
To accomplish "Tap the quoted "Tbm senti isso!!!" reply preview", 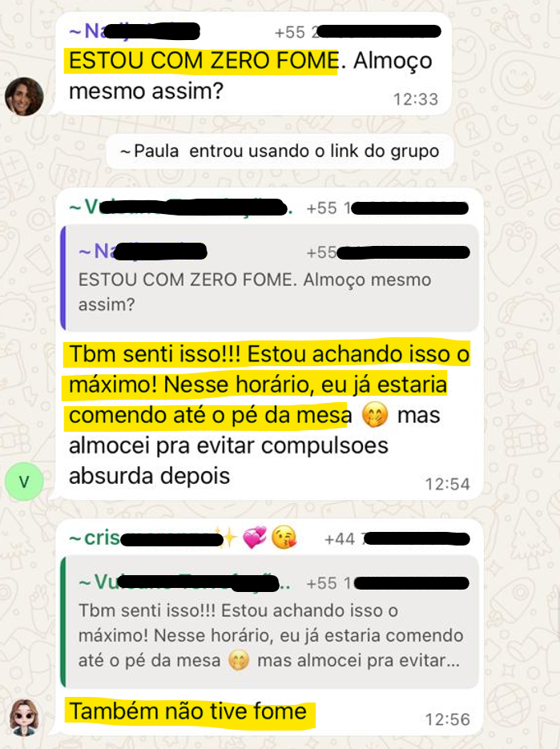I will click(x=271, y=622).
